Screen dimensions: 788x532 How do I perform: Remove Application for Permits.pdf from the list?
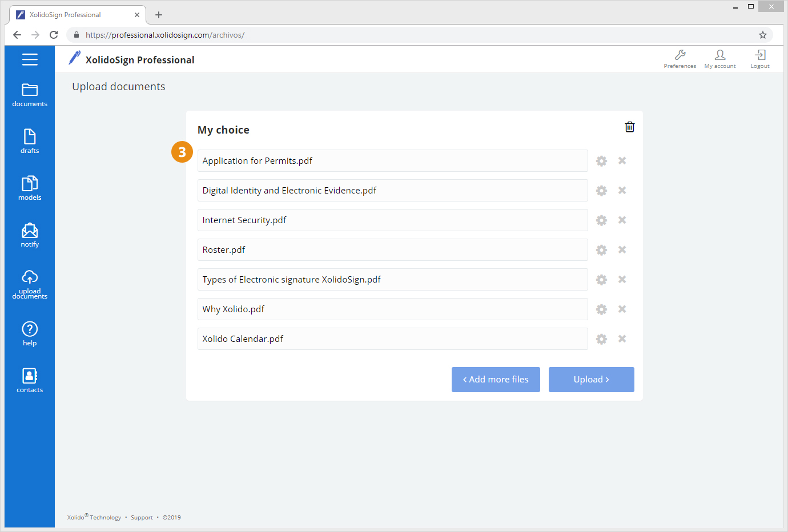pos(622,160)
